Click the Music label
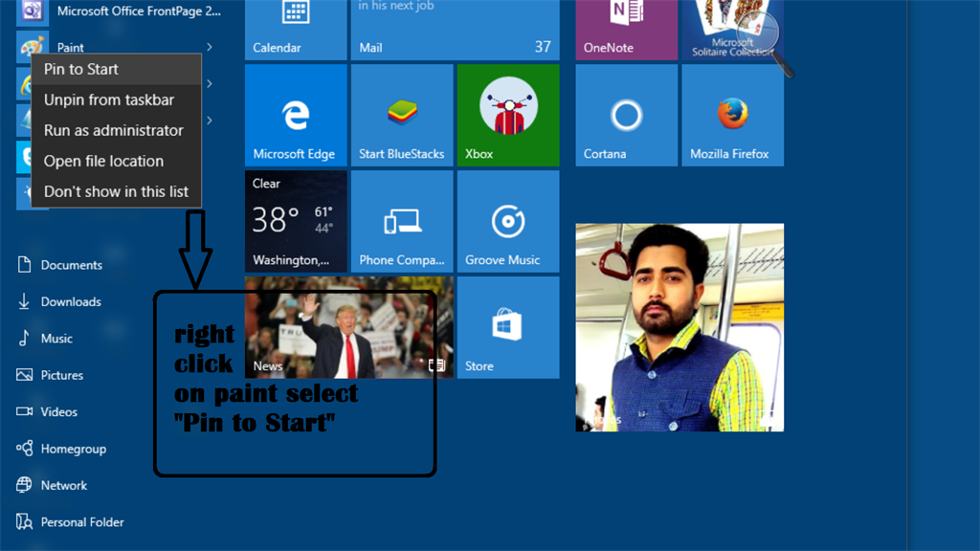This screenshot has height=551, width=980. (x=56, y=339)
